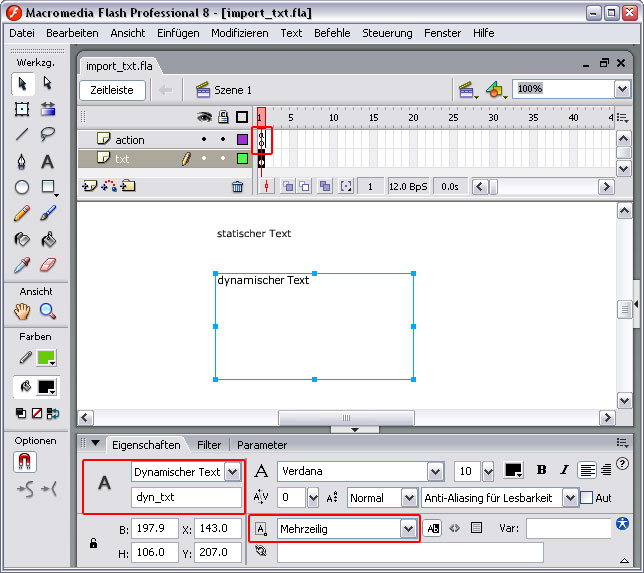
Task: Open the Modifizieren menu
Action: 240,33
